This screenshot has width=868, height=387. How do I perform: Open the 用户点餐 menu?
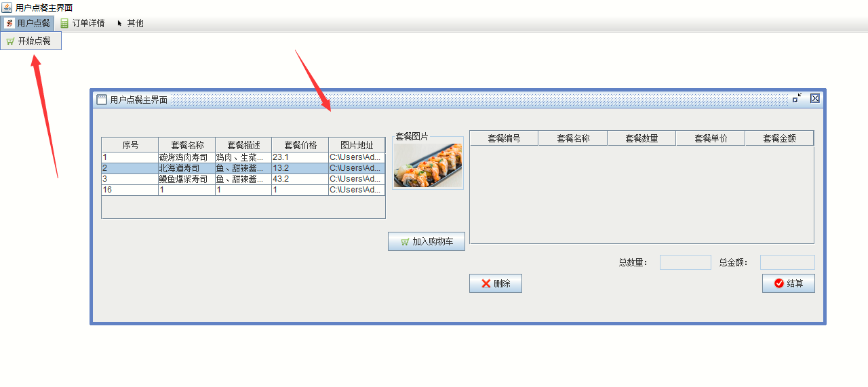(x=28, y=23)
